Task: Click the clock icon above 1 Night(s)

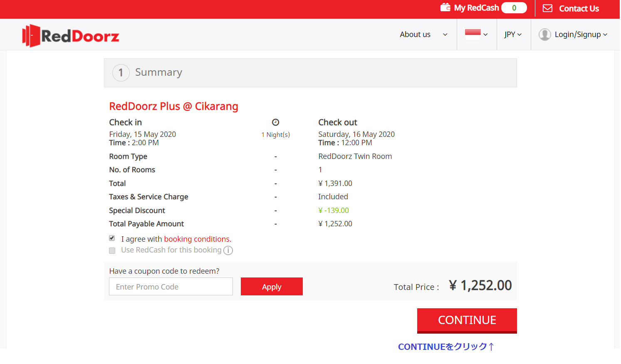Action: (x=275, y=122)
